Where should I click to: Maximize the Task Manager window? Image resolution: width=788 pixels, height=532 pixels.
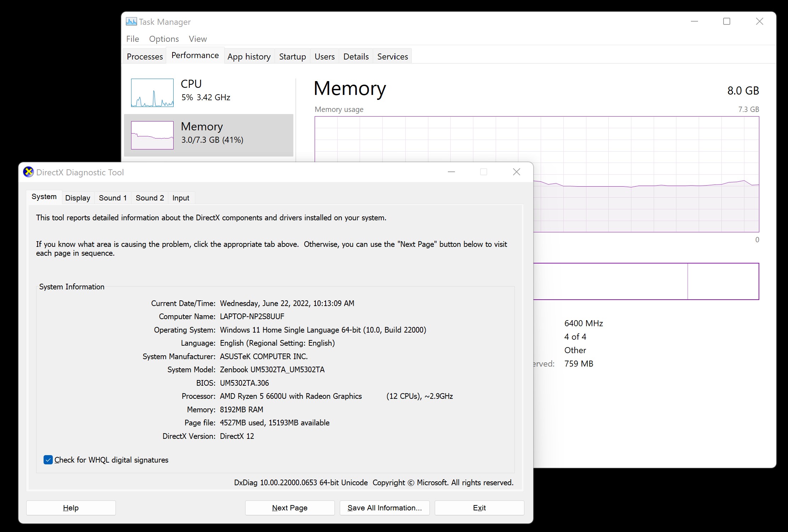[x=726, y=22]
